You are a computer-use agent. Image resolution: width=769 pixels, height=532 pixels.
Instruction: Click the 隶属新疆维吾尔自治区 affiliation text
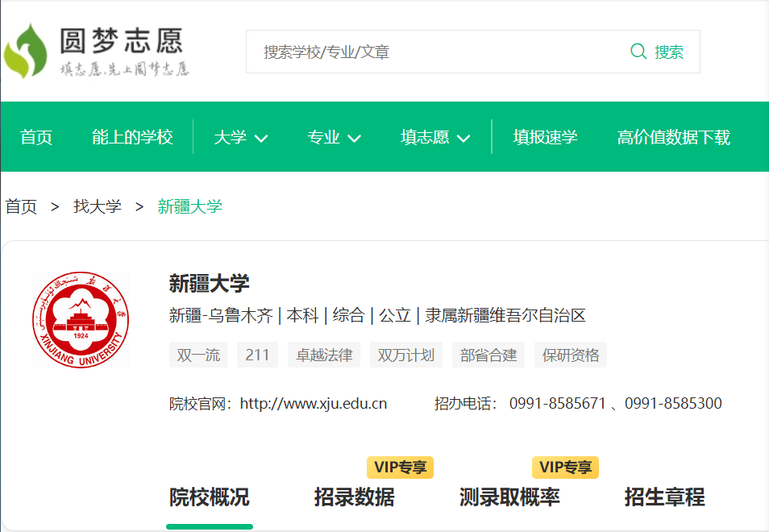505,315
